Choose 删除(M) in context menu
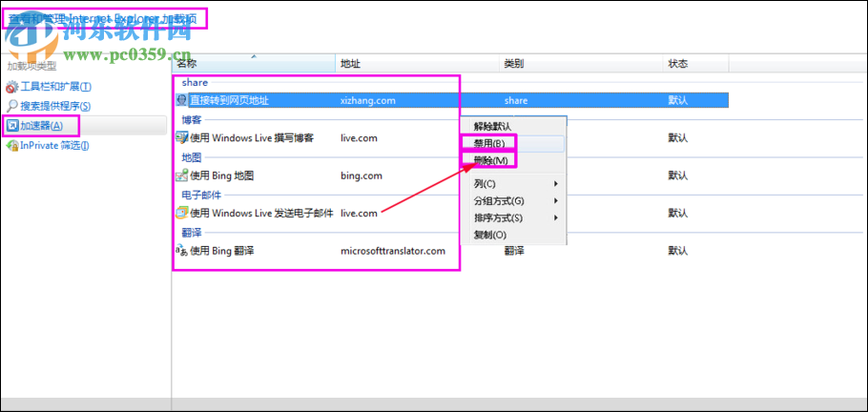Viewport: 868px width, 412px height. [x=490, y=160]
